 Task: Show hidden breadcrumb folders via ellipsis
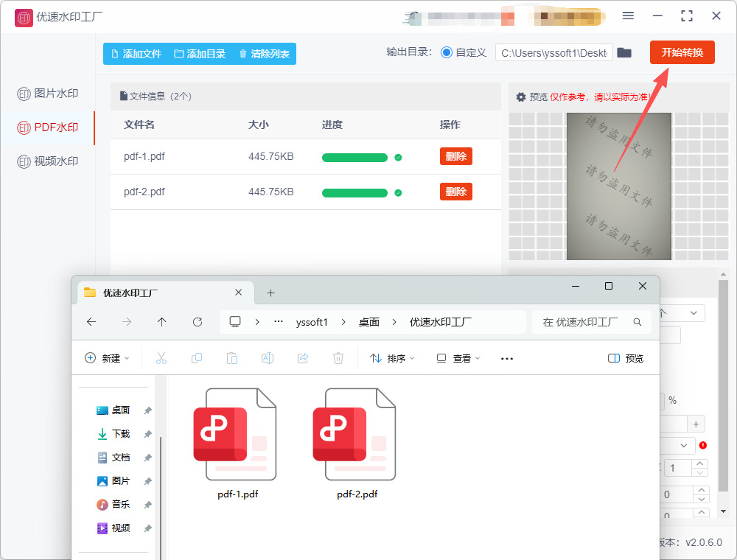coord(279,322)
